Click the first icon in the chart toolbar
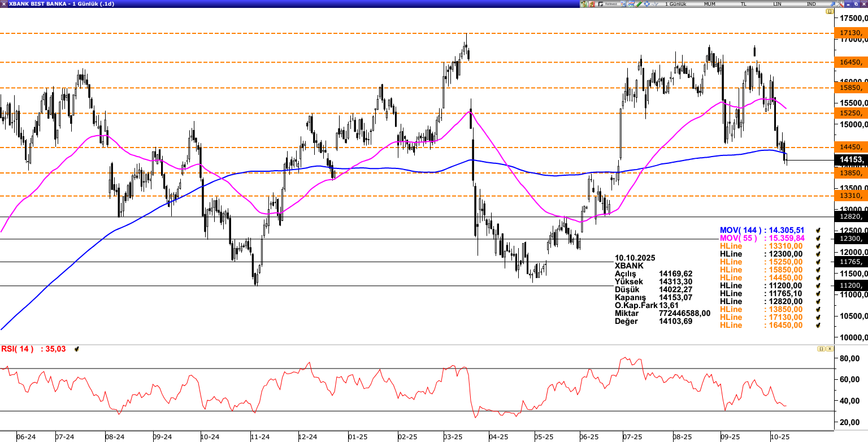Image resolution: width=868 pixels, height=442 pixels. (x=583, y=4)
